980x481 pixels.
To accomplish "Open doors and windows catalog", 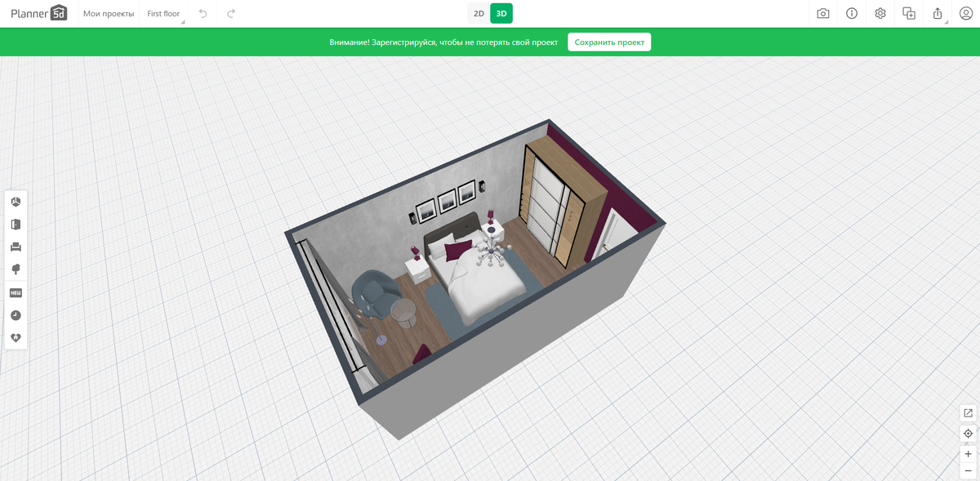I will (x=16, y=224).
